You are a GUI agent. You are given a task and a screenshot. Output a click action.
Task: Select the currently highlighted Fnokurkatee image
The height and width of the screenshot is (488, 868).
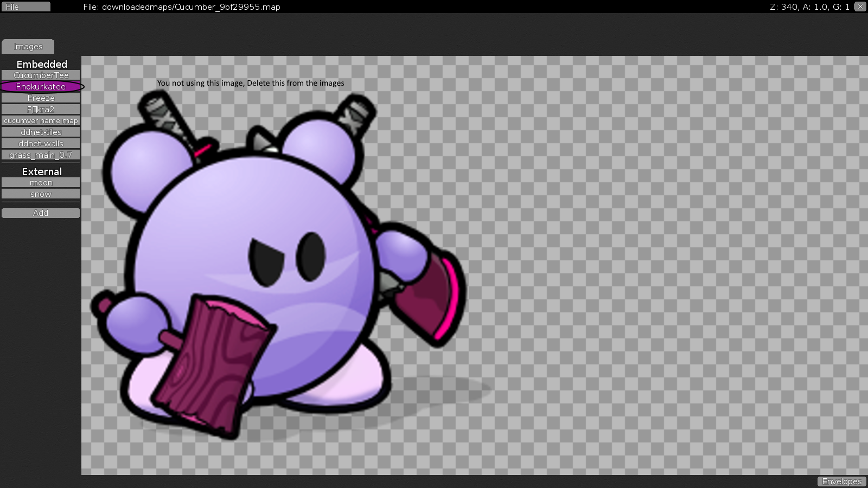(41, 86)
